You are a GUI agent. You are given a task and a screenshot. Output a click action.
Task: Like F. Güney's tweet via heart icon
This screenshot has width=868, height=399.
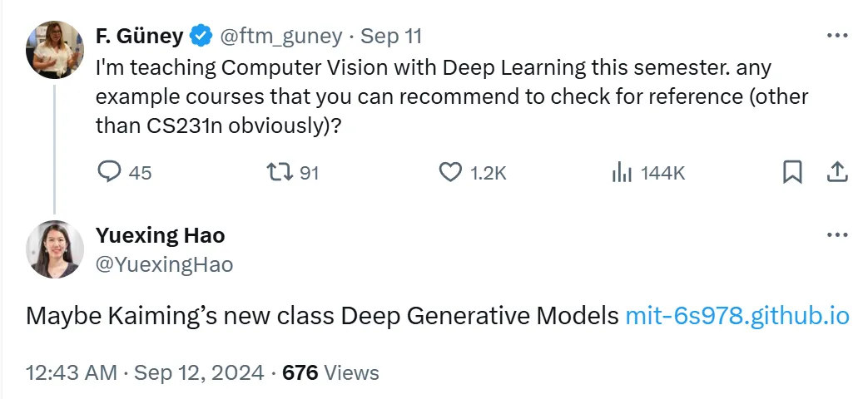click(450, 173)
